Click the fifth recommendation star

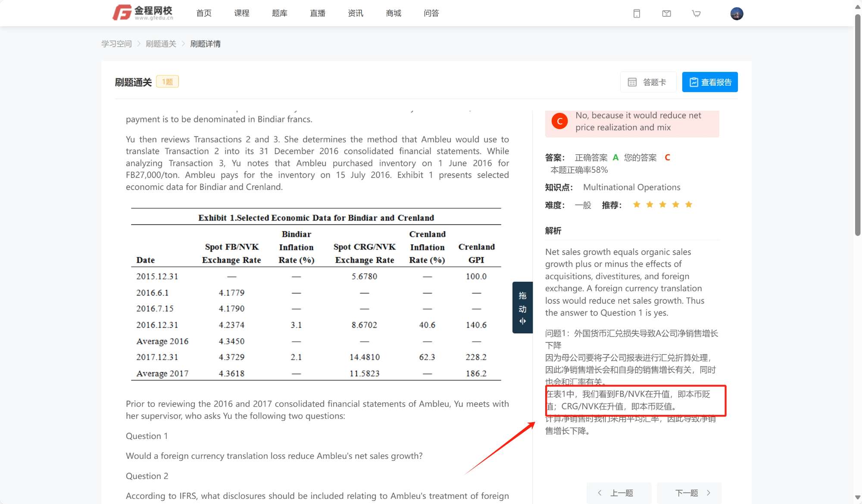pyautogui.click(x=689, y=205)
